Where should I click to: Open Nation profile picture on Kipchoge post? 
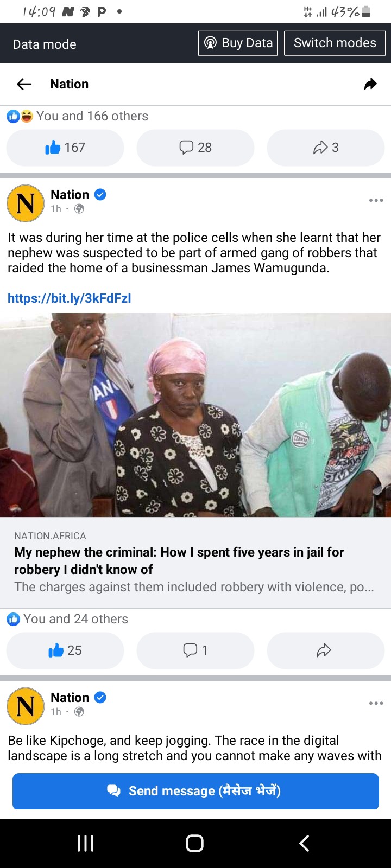point(26,706)
